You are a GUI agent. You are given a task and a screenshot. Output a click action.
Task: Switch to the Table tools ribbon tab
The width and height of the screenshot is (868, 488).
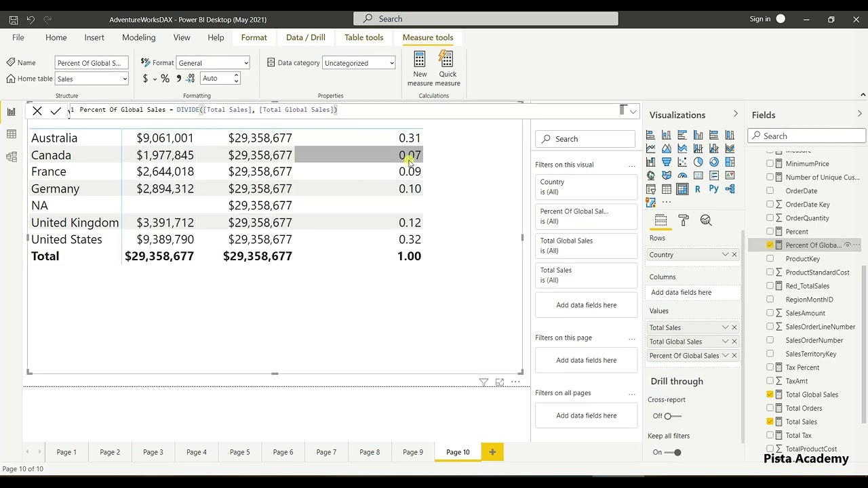click(364, 37)
